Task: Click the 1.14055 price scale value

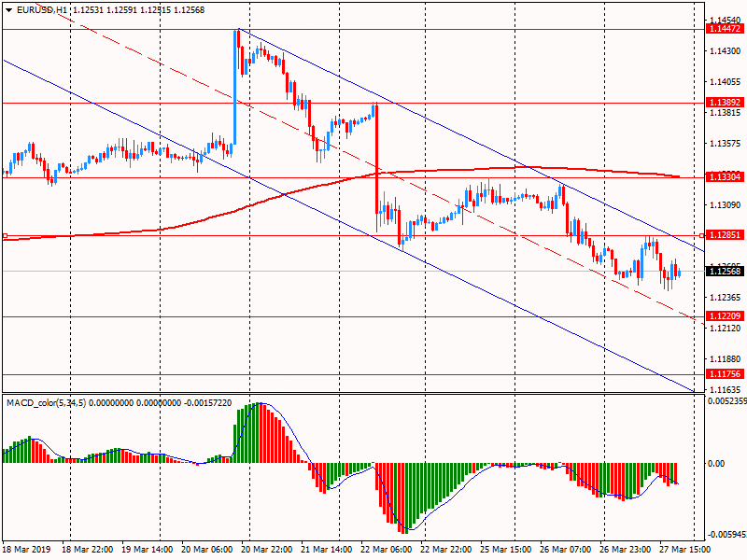Action: pos(726,82)
